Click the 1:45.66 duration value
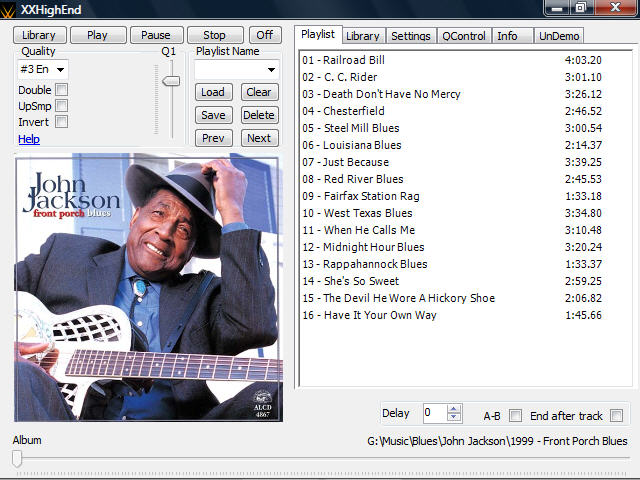The height and width of the screenshot is (480, 640). 583,315
